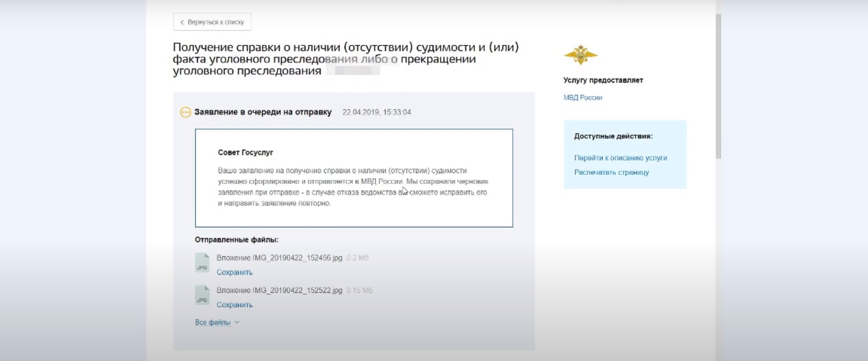The width and height of the screenshot is (868, 361).
Task: Save the first attachment via Сохранить
Action: [x=234, y=272]
